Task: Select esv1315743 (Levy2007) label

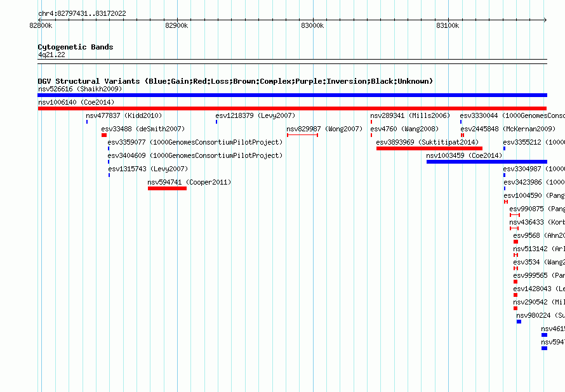Action: click(148, 169)
